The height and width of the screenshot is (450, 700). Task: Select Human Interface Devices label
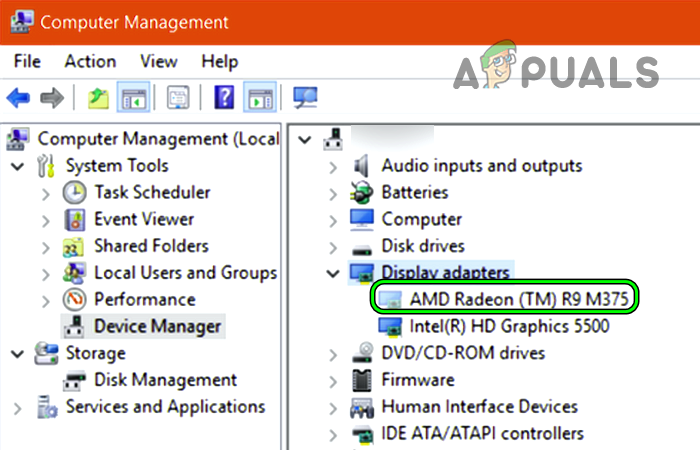[479, 407]
